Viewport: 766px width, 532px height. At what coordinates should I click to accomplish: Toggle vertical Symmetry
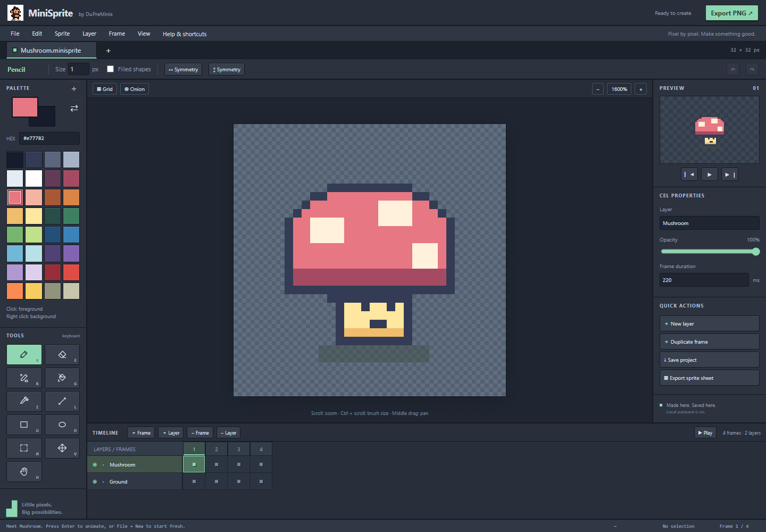pyautogui.click(x=227, y=69)
